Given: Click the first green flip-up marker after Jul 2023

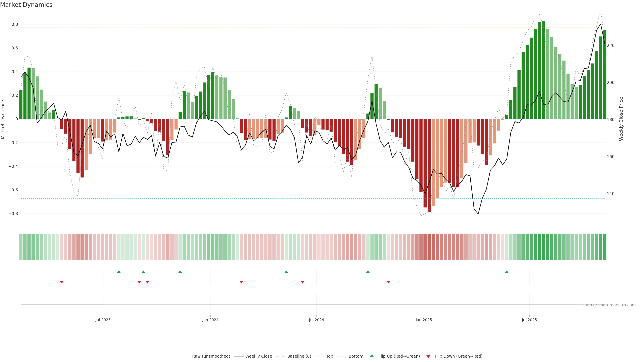Looking at the screenshot, I should pos(119,272).
